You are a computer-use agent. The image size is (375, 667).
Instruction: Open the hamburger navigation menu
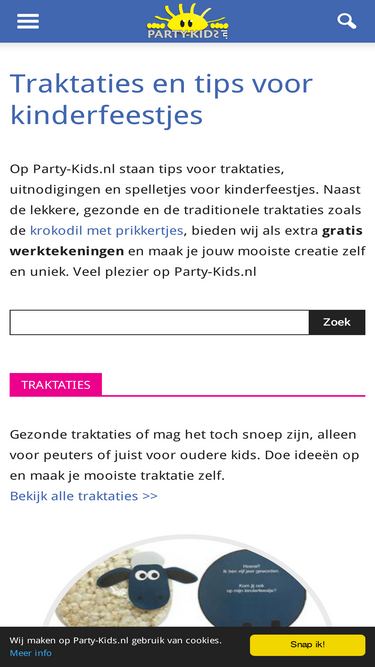(x=28, y=21)
